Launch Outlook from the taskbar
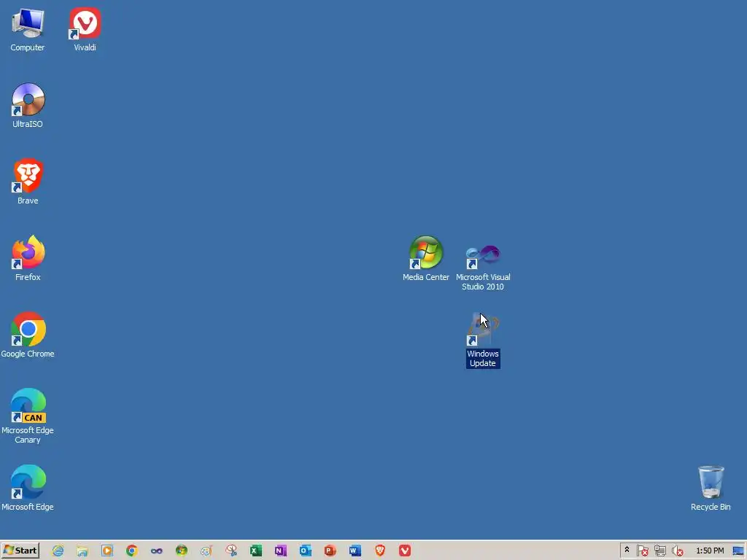Viewport: 747px width, 560px height. [x=306, y=551]
